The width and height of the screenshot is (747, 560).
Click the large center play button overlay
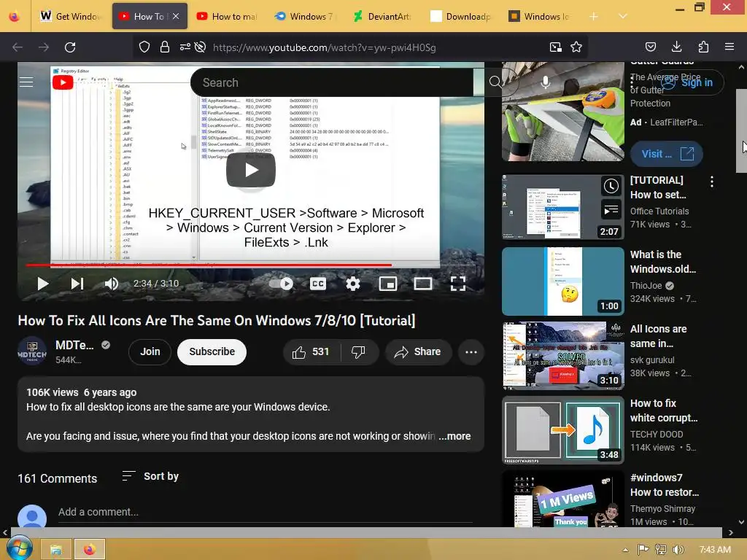point(251,170)
